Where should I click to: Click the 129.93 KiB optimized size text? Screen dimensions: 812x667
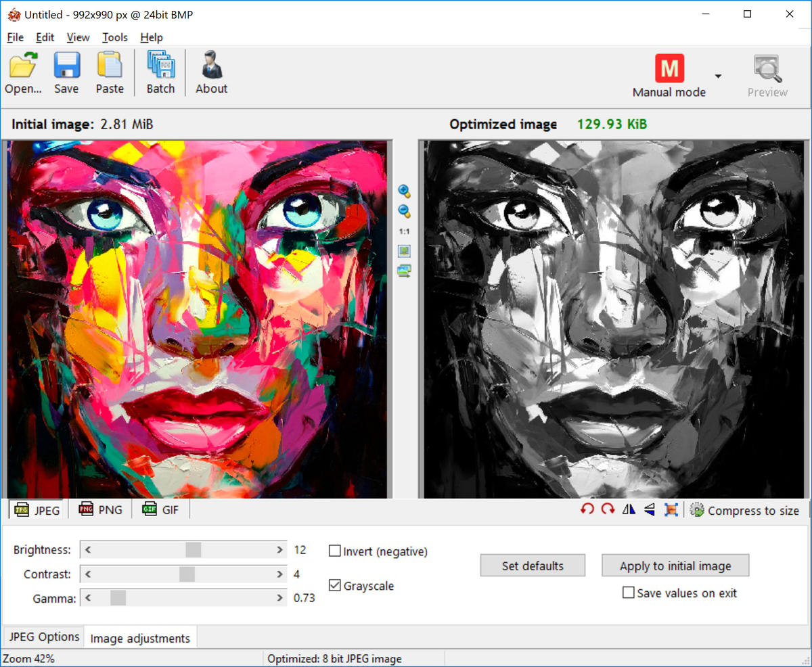point(612,124)
